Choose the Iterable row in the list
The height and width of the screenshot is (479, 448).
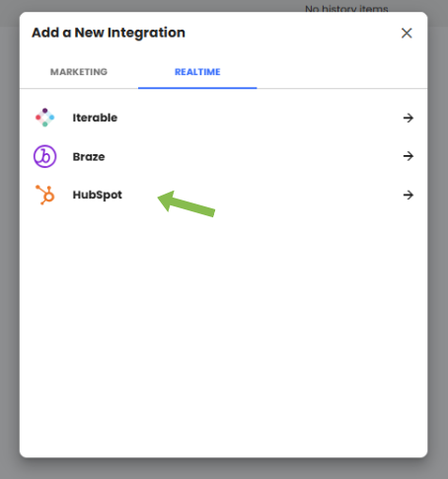224,118
